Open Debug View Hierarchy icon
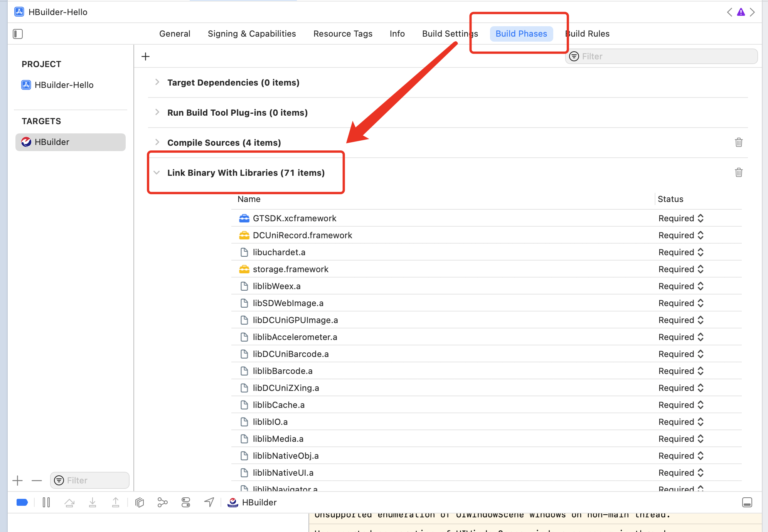The height and width of the screenshot is (532, 768). pyautogui.click(x=140, y=502)
